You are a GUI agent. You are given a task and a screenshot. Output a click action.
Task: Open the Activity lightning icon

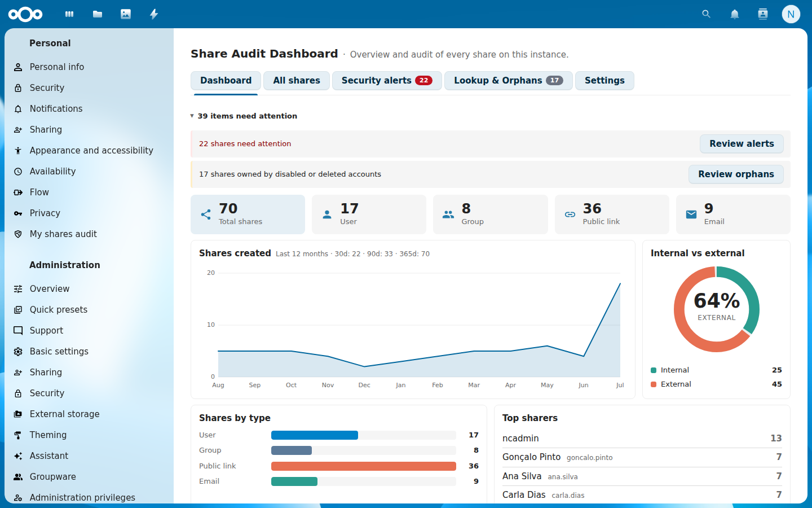pos(154,14)
